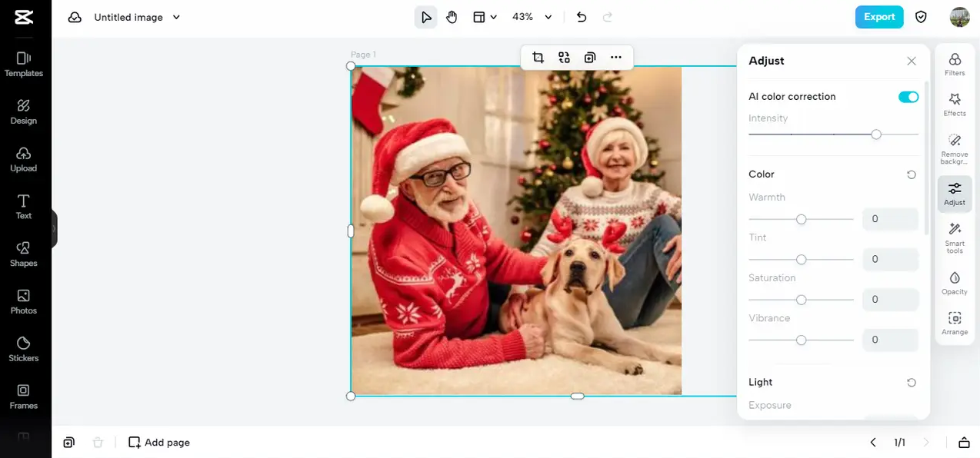Screen dimensions: 980x458
Task: Expand the collapsed left side panel handle
Action: coord(54,228)
